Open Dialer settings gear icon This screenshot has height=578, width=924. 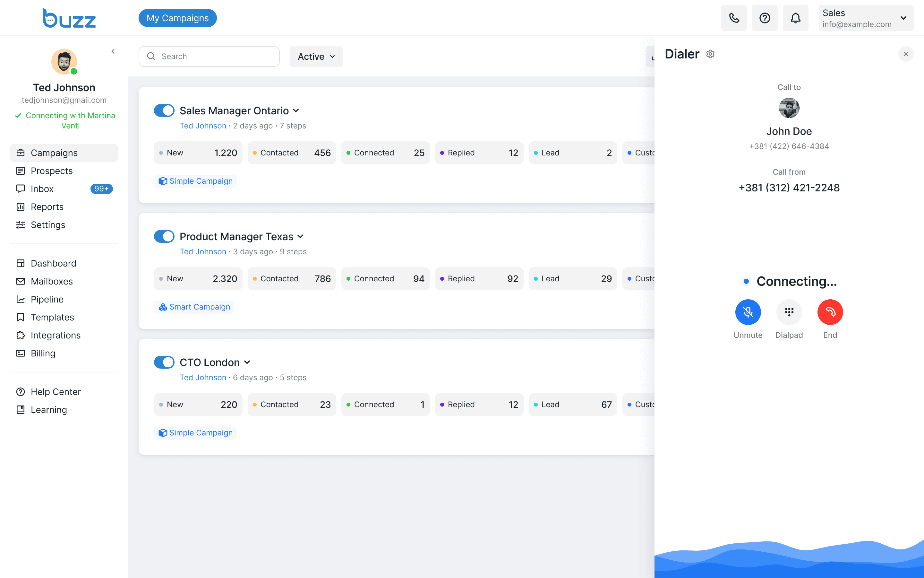point(710,54)
